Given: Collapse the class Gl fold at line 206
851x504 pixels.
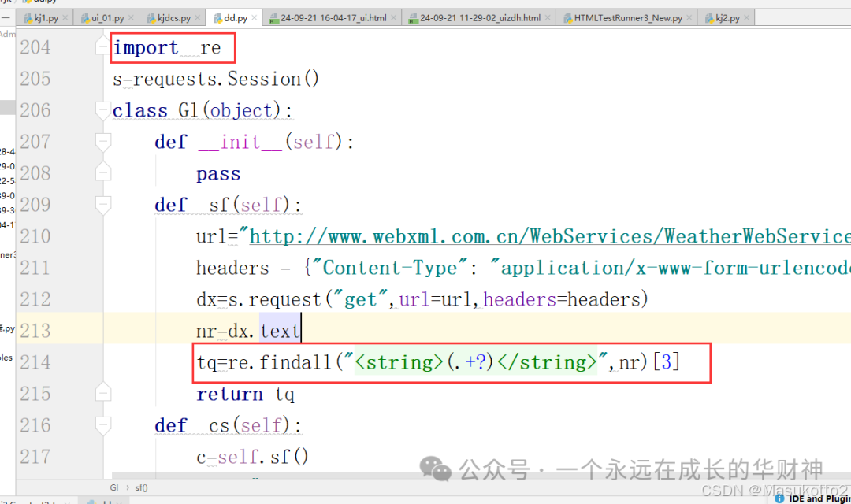Looking at the screenshot, I should [102, 110].
